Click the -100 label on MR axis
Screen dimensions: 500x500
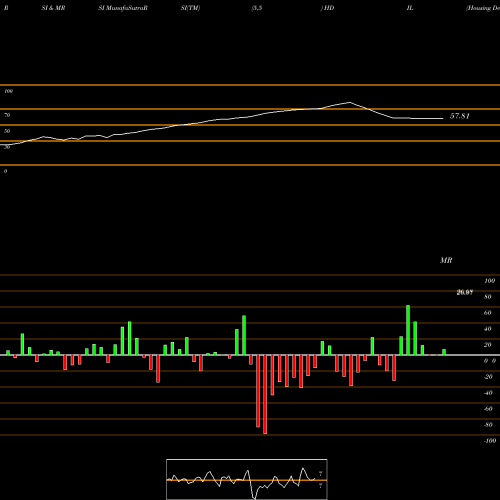490,441
